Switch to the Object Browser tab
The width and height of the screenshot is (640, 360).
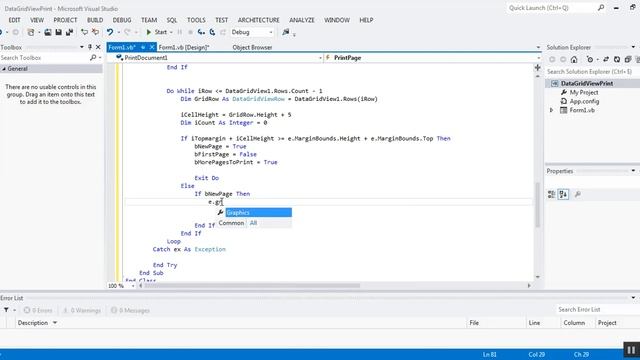pyautogui.click(x=252, y=47)
